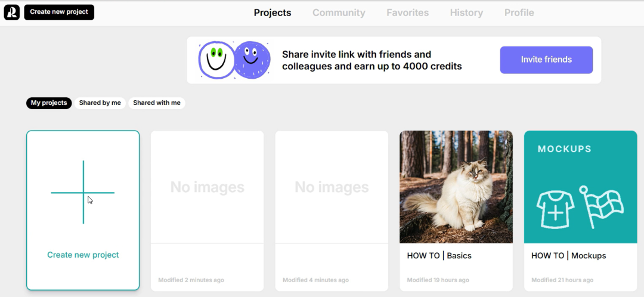Image resolution: width=644 pixels, height=297 pixels.
Task: Open empty project modified 4 minutes ago
Action: (332, 211)
